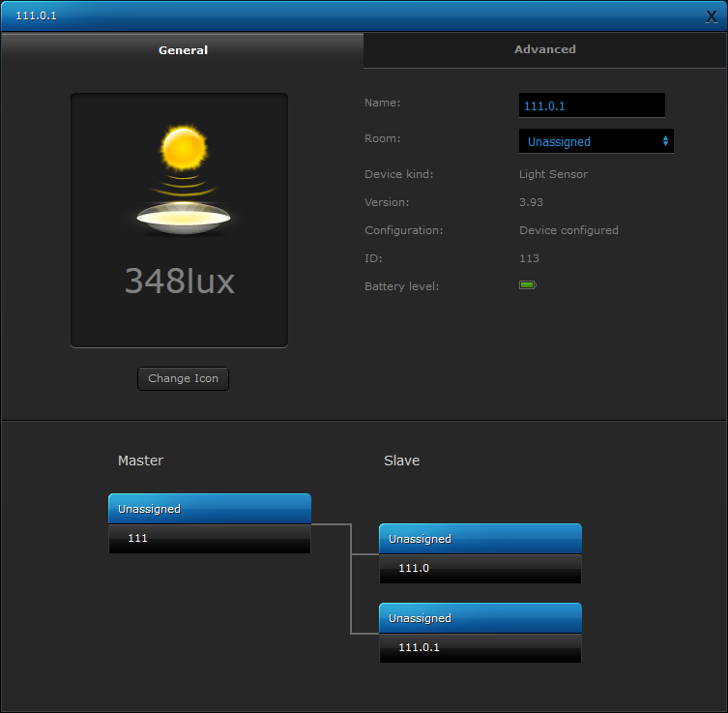Click the Name input field
Image resolution: width=728 pixels, height=713 pixels.
coord(592,105)
